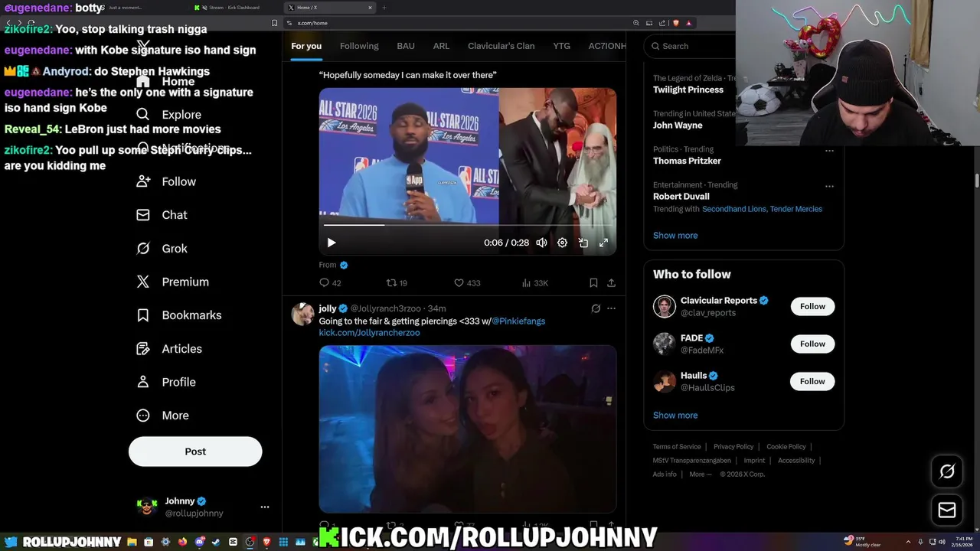Follow the Haulls account
Image resolution: width=980 pixels, height=551 pixels.
[812, 381]
